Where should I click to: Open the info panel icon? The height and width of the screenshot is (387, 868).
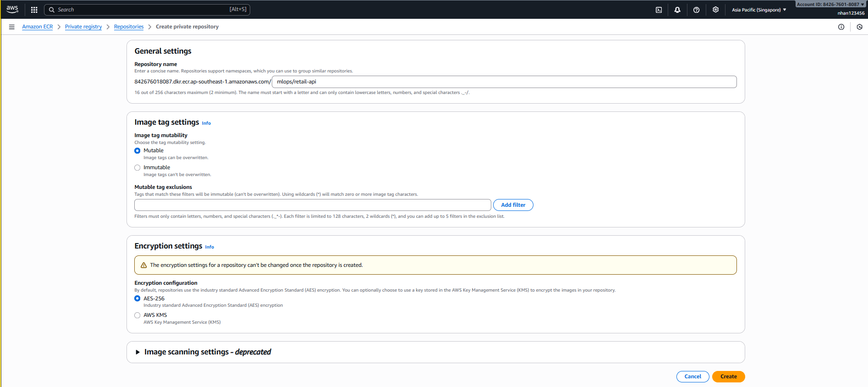pos(841,27)
